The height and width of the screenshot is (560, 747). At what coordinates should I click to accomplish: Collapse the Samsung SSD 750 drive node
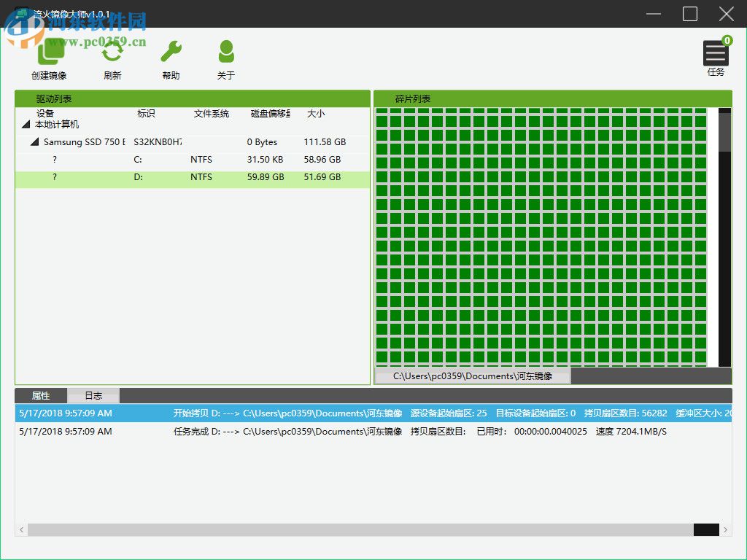pos(34,142)
